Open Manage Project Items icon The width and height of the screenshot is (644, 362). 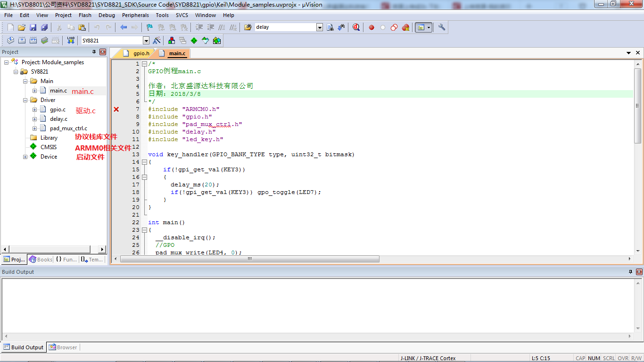click(171, 41)
